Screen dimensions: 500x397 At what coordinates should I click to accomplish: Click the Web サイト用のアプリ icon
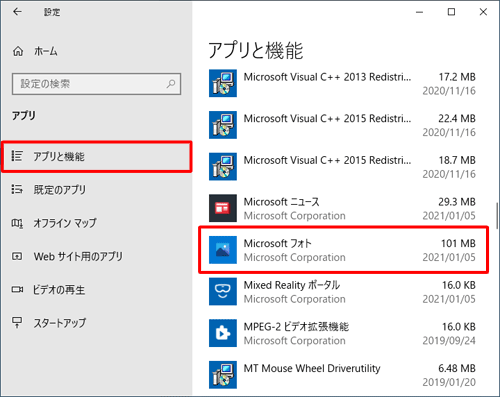pos(17,256)
